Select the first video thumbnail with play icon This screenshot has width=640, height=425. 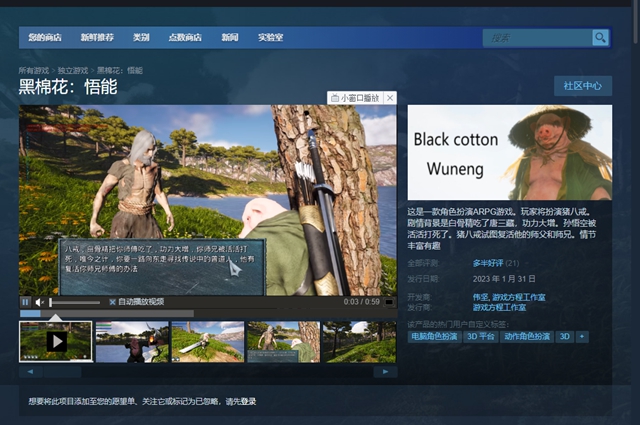56,341
